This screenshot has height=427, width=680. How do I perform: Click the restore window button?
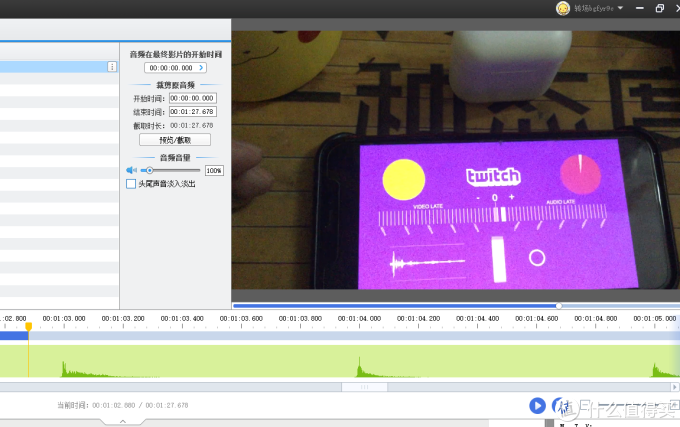coord(660,8)
